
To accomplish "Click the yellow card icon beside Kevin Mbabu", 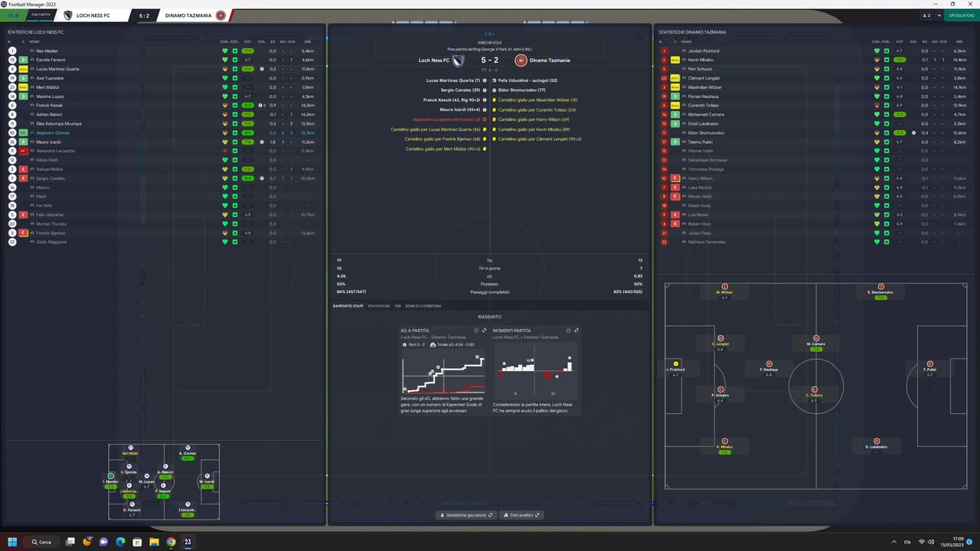I will pos(675,60).
